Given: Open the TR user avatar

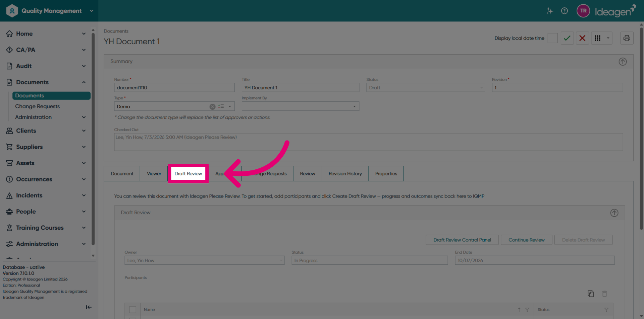Looking at the screenshot, I should (583, 11).
